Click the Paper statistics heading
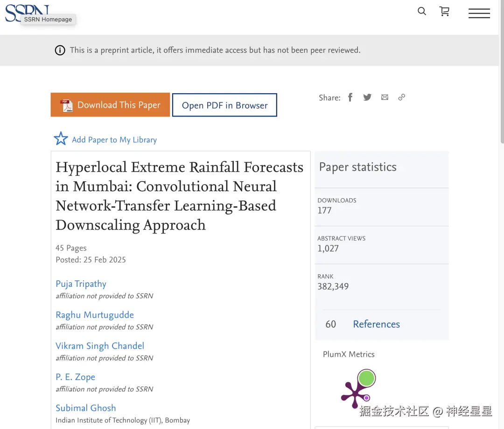The height and width of the screenshot is (429, 504). pos(358,167)
